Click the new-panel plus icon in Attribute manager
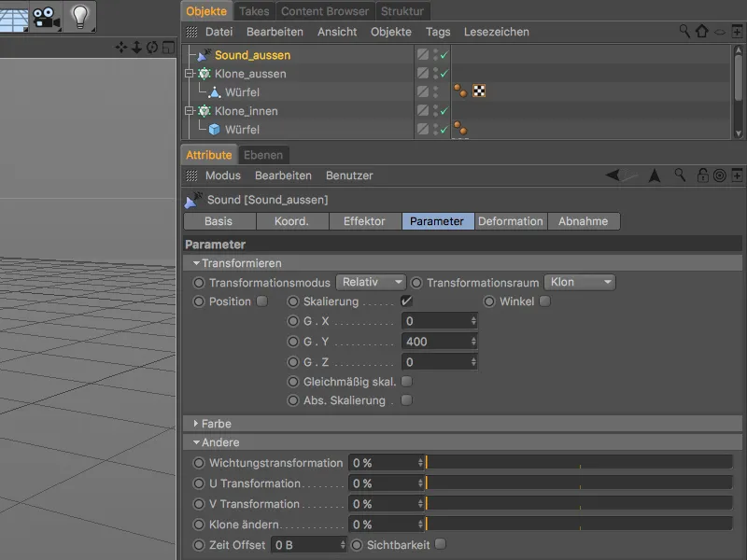Screen dimensions: 747x560 click(737, 175)
